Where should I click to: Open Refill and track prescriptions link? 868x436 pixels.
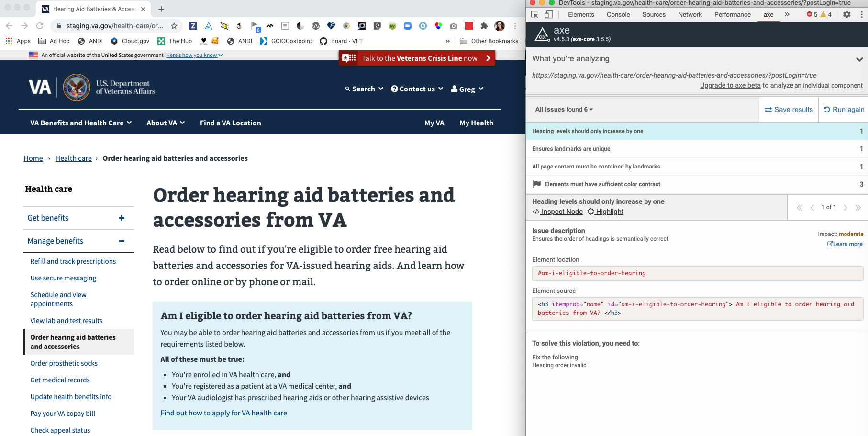(x=73, y=261)
